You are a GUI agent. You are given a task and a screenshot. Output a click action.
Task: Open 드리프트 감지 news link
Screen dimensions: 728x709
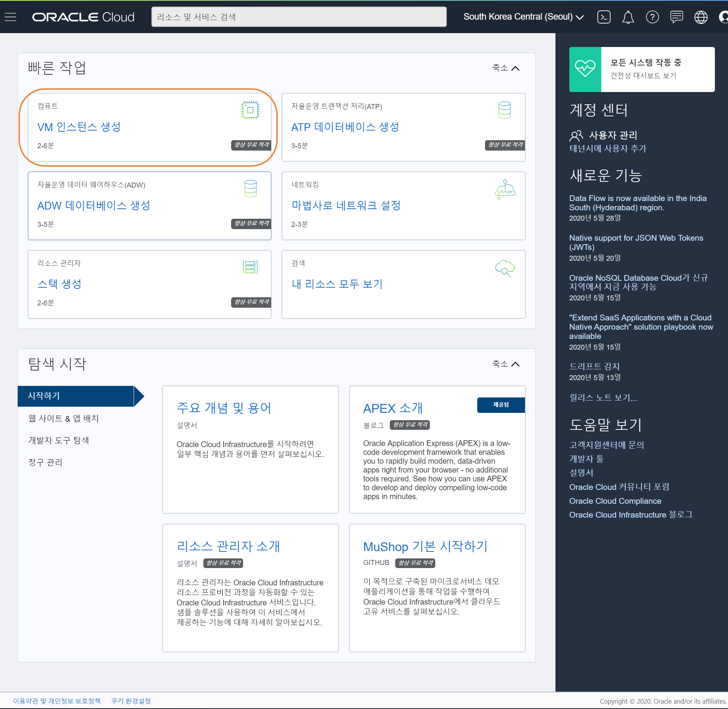pyautogui.click(x=594, y=366)
